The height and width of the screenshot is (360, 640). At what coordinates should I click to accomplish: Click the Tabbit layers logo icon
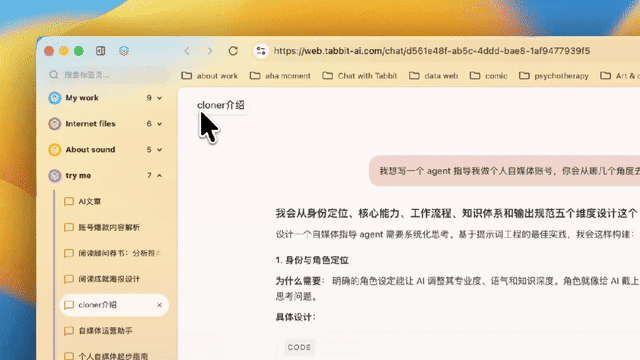point(124,51)
